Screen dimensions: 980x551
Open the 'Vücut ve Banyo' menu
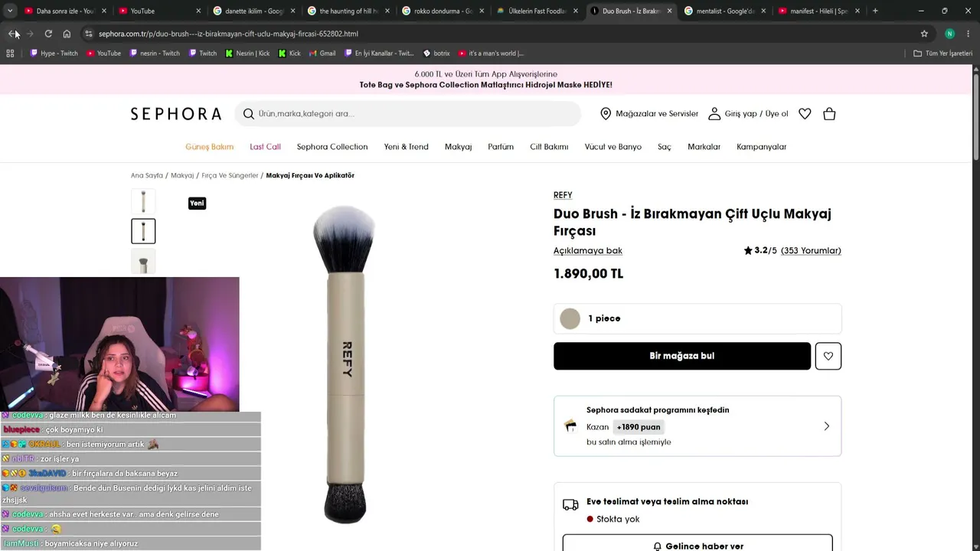613,147
